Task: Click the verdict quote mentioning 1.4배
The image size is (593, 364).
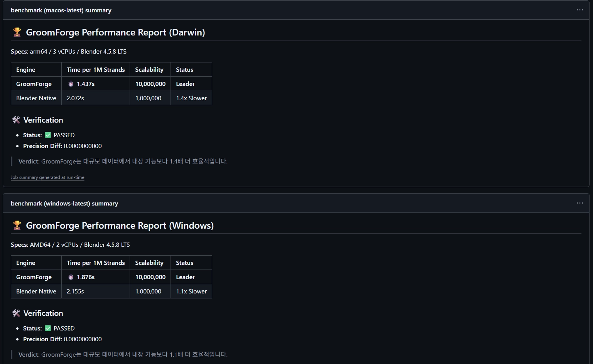Action: 123,161
